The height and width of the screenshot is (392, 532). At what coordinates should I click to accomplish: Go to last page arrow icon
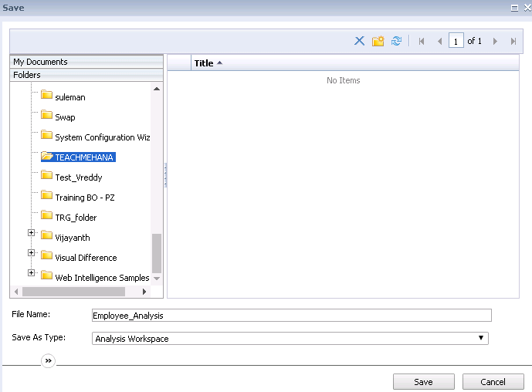coord(513,42)
